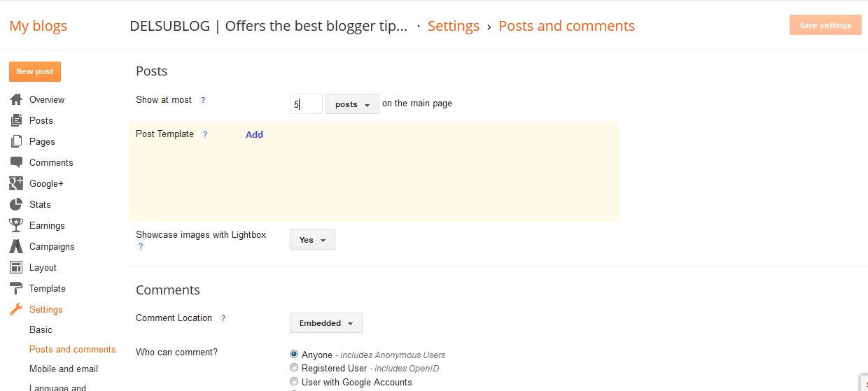868x391 pixels.
Task: Click the Google+ icon
Action: tap(16, 183)
